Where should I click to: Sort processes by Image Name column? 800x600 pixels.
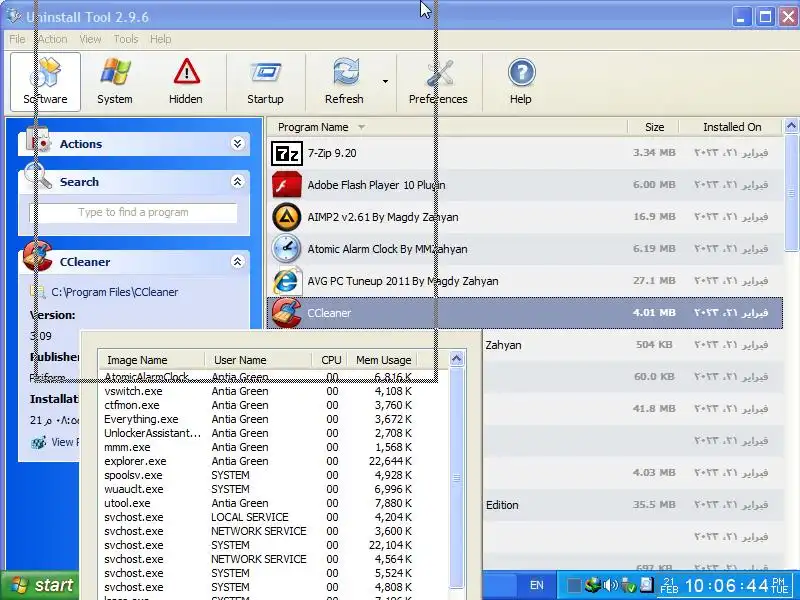coord(152,360)
